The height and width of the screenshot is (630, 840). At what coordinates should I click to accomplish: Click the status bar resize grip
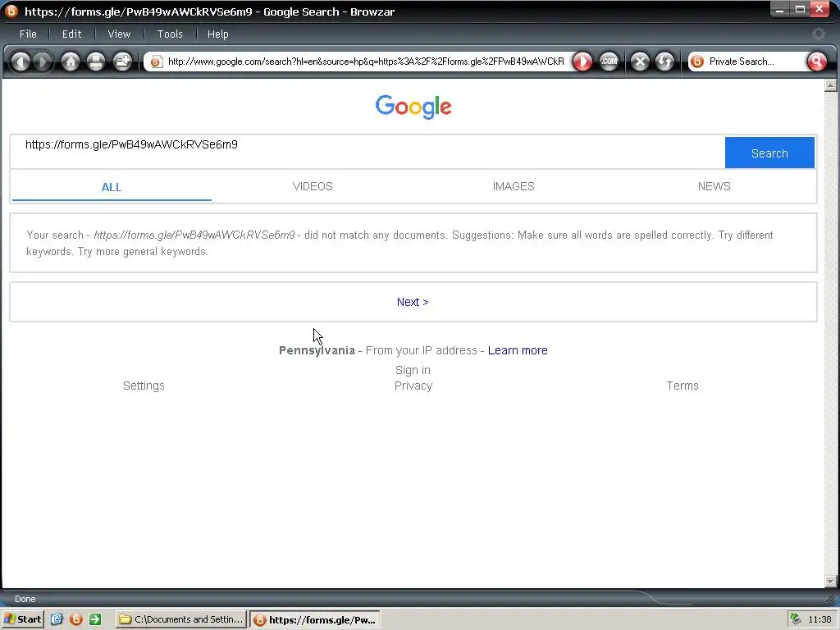[831, 599]
